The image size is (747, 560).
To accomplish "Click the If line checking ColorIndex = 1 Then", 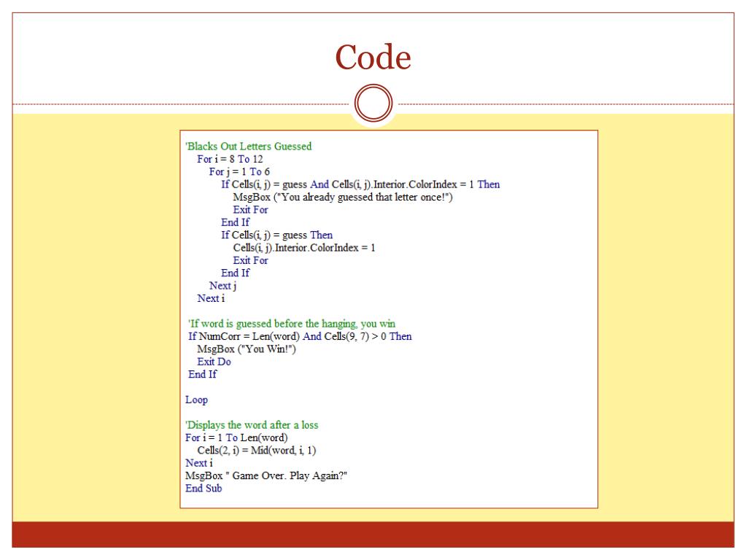I will [x=360, y=184].
